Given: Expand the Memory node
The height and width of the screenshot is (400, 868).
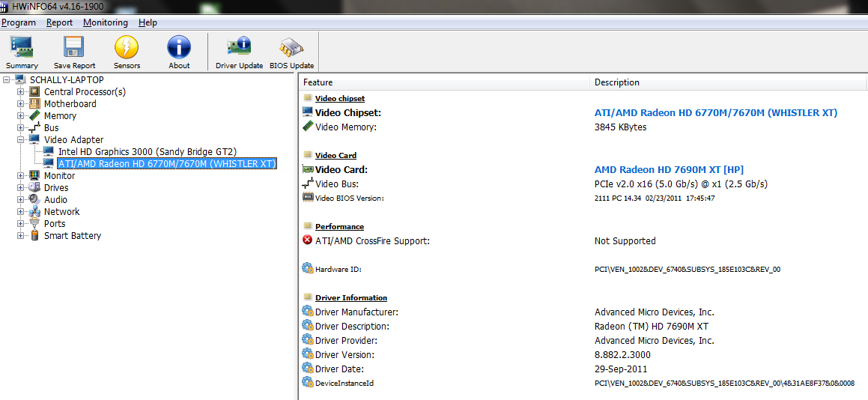Looking at the screenshot, I should (21, 116).
